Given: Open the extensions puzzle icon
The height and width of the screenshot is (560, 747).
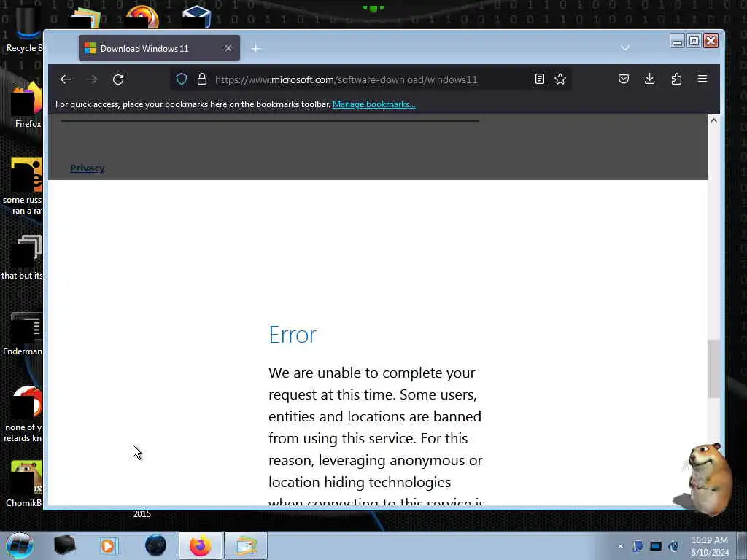Looking at the screenshot, I should click(x=676, y=79).
